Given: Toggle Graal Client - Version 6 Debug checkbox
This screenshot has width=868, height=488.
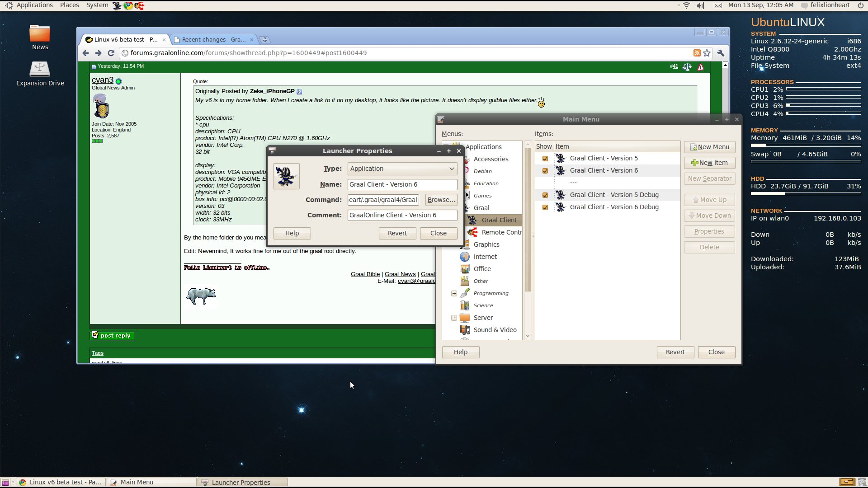Looking at the screenshot, I should 545,207.
